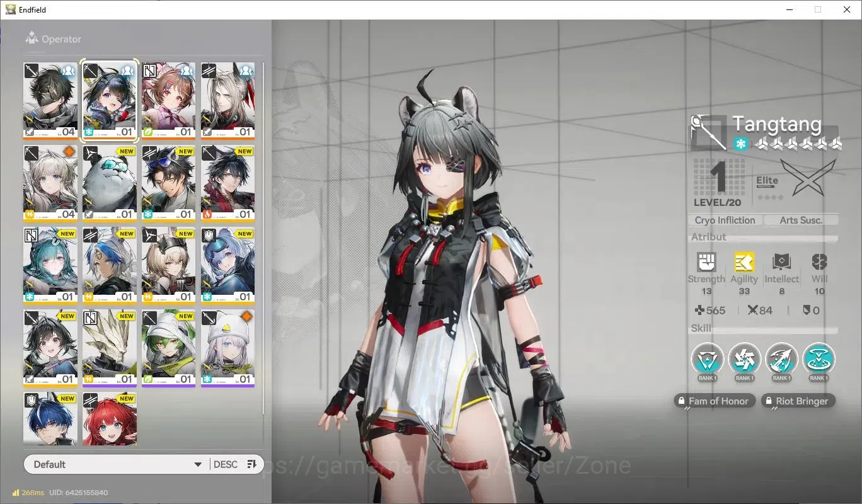The width and height of the screenshot is (862, 504).
Task: Select the masked dark-haired operator card
Action: [x=50, y=100]
